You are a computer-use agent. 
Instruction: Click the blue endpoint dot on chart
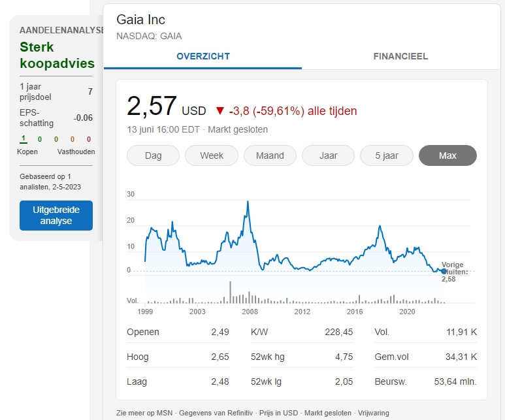(444, 271)
